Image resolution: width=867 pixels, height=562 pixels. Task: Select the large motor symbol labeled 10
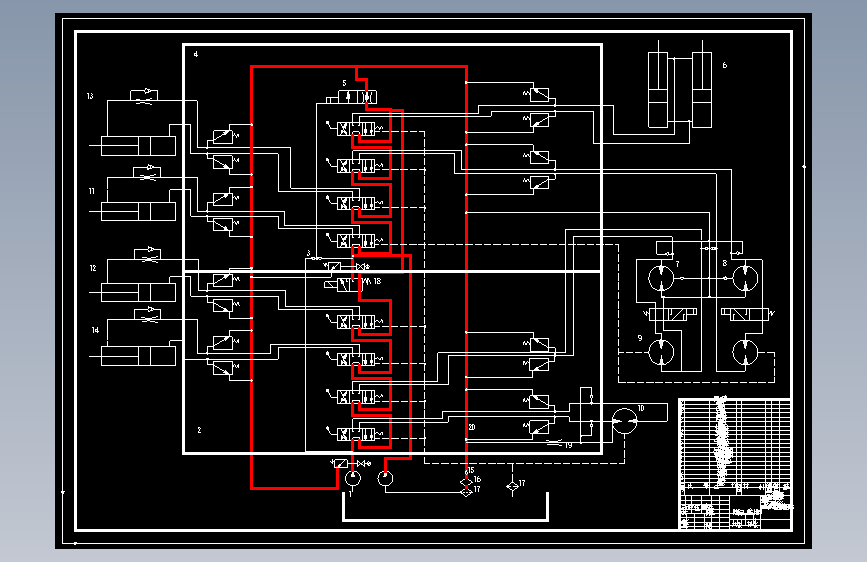point(624,421)
